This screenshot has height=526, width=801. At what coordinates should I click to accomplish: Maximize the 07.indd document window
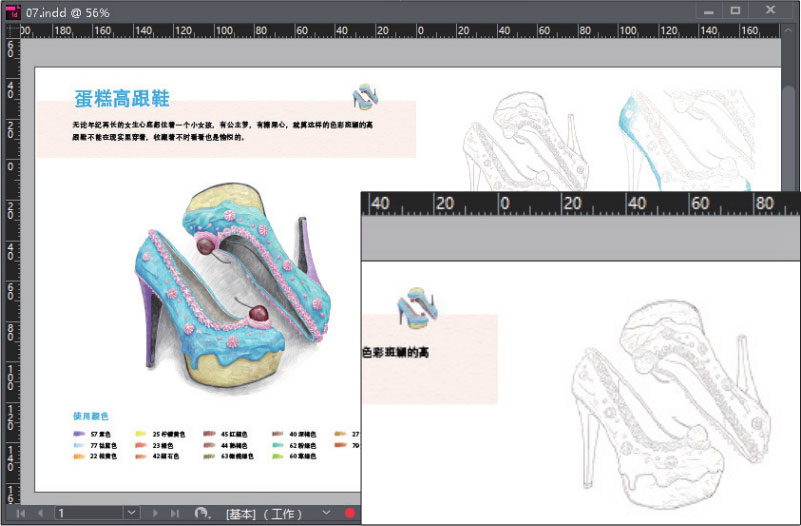pyautogui.click(x=736, y=11)
